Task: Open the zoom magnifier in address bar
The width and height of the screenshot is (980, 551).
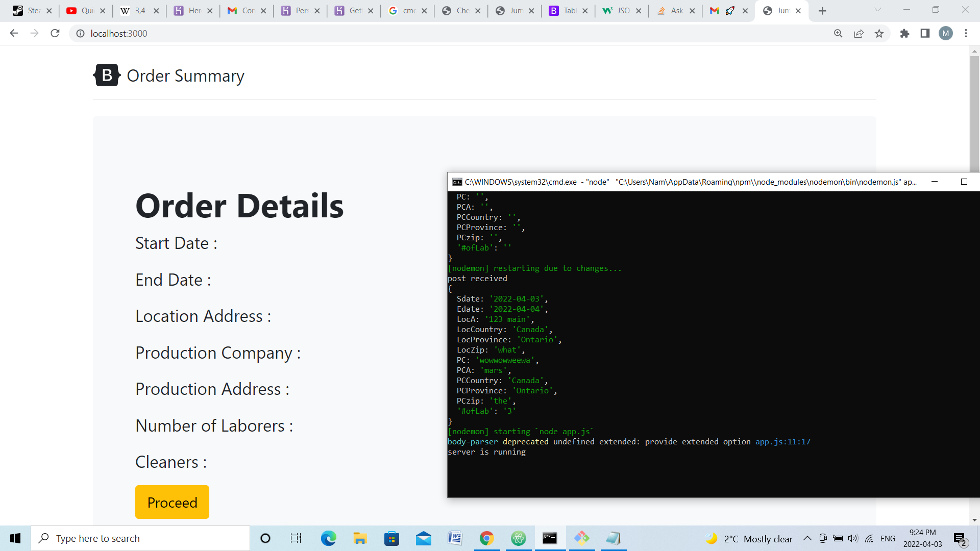Action: click(838, 33)
